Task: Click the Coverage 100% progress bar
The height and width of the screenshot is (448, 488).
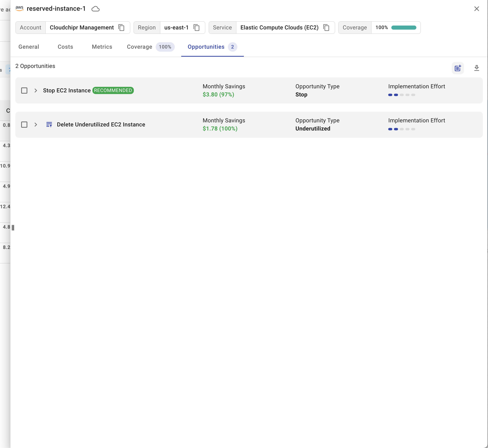Action: click(x=404, y=28)
